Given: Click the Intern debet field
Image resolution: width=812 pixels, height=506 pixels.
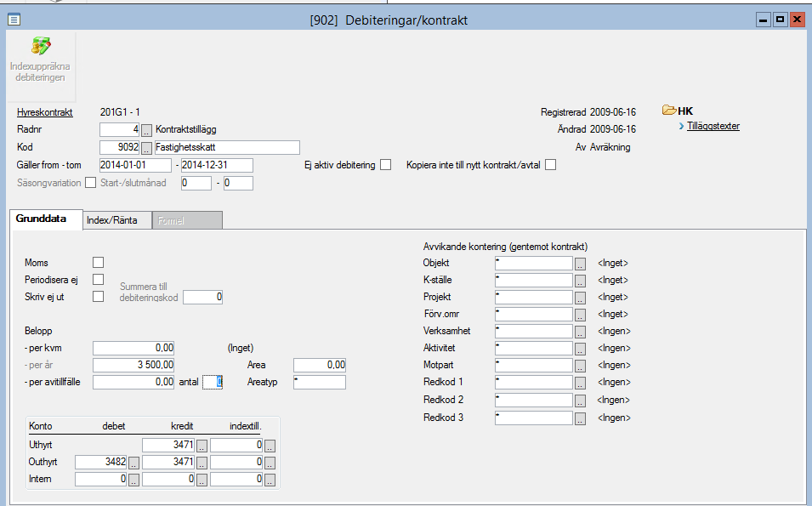Looking at the screenshot, I should pos(101,480).
